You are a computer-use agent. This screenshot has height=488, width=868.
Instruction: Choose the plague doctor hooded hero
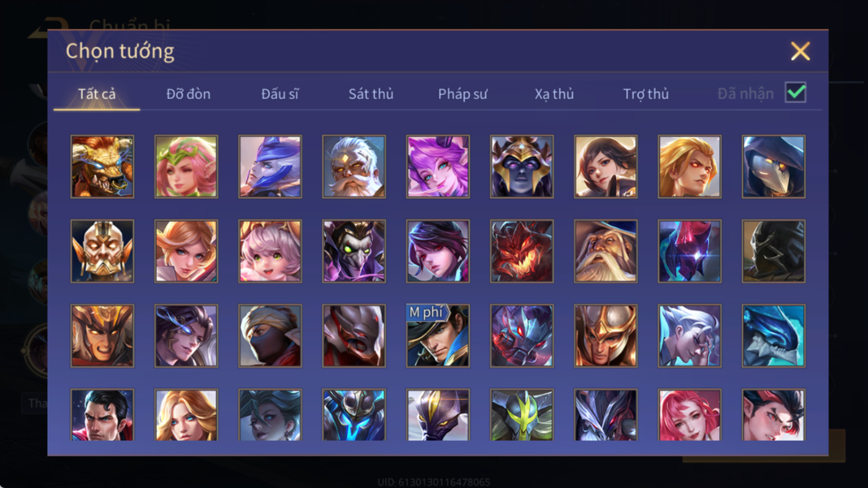pos(774,167)
